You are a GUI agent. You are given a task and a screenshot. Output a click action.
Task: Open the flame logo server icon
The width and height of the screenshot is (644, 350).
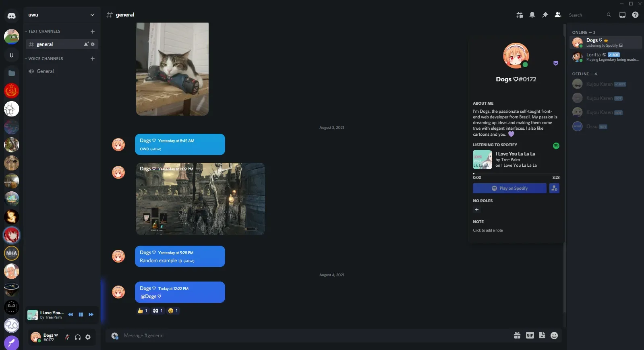pos(11,217)
